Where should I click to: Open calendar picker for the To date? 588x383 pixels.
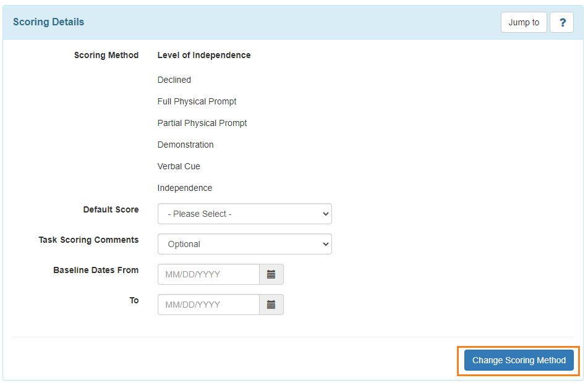click(x=271, y=305)
